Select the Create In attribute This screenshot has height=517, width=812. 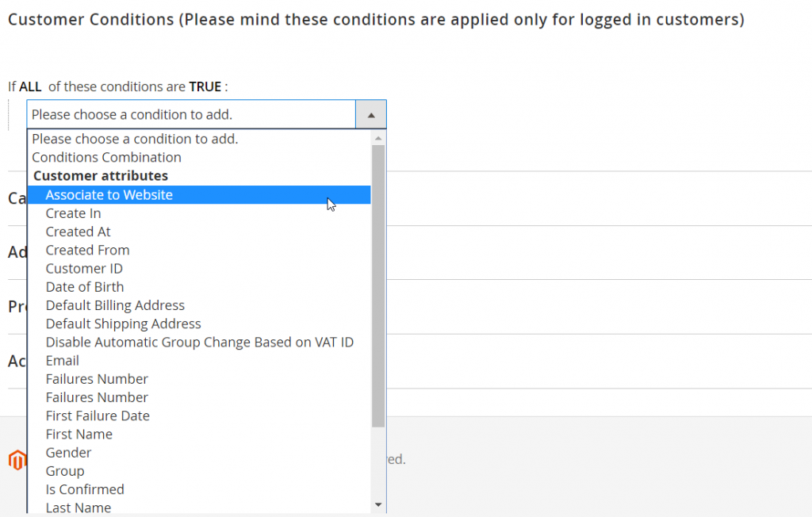(x=84, y=213)
